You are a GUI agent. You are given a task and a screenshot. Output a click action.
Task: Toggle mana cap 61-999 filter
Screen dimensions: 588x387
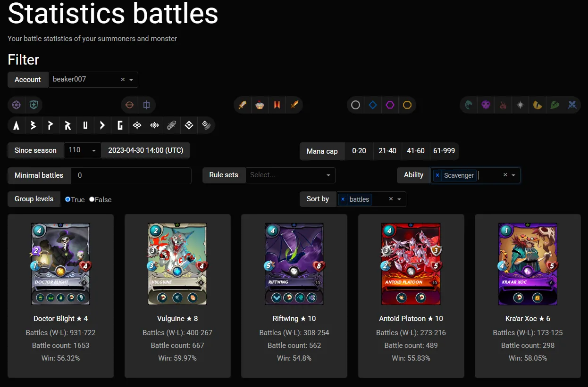coord(444,151)
